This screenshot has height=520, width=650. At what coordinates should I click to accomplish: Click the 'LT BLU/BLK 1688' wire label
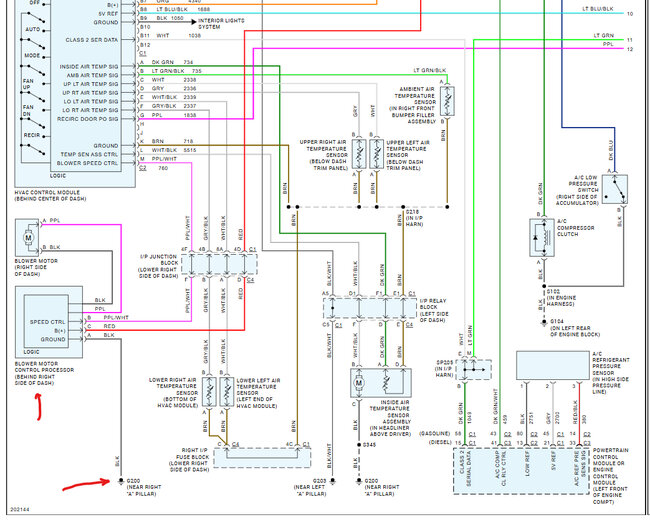coord(183,9)
